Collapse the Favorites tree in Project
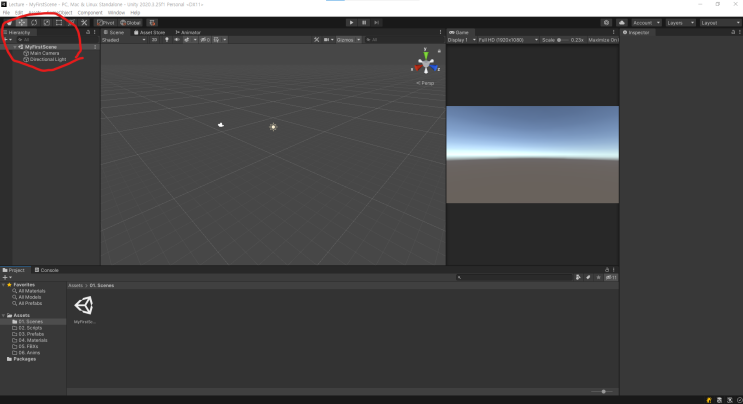Viewport: 743px width, 404px height. coord(4,285)
